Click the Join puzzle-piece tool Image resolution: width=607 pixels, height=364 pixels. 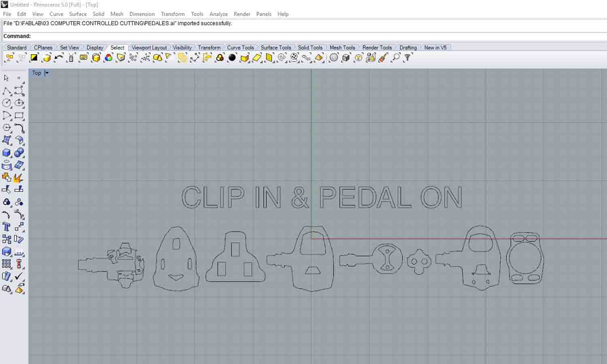click(x=6, y=177)
